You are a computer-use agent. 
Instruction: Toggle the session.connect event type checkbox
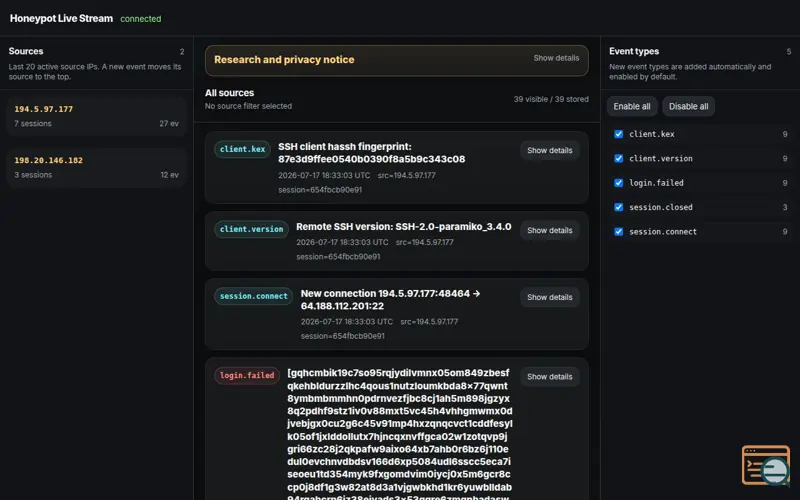(618, 232)
